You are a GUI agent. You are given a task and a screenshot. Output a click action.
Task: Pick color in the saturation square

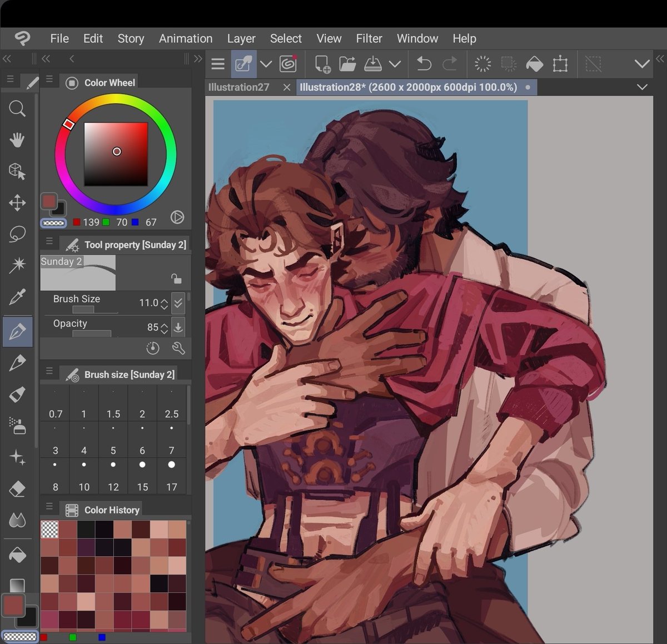click(x=116, y=154)
